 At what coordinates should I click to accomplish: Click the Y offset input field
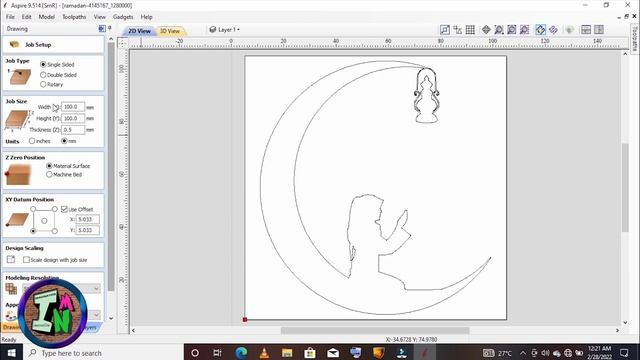(87, 230)
